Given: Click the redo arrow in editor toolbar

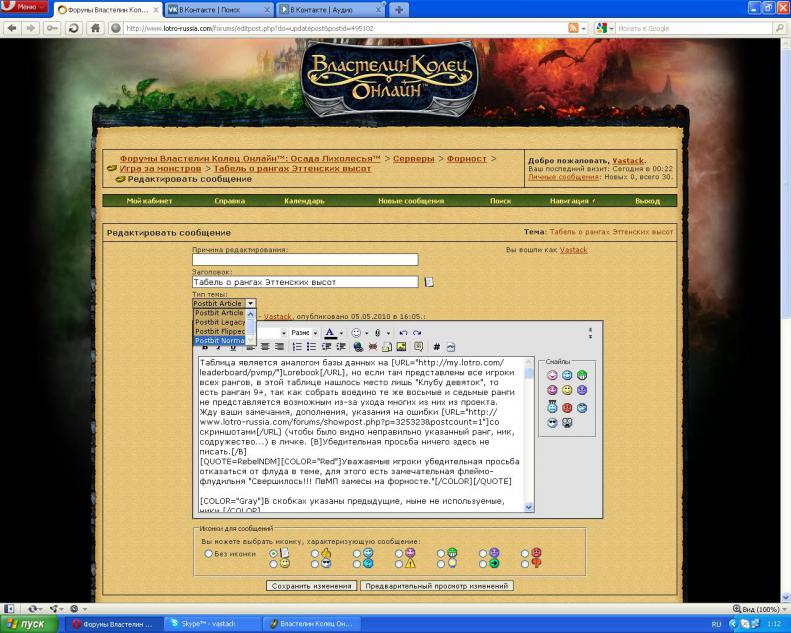Looking at the screenshot, I should (x=417, y=333).
